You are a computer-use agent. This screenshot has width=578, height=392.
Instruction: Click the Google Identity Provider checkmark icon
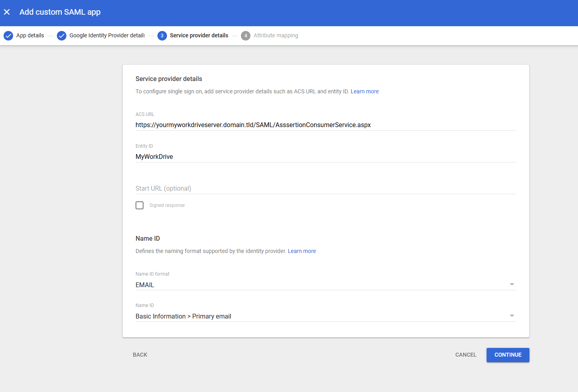click(x=62, y=36)
